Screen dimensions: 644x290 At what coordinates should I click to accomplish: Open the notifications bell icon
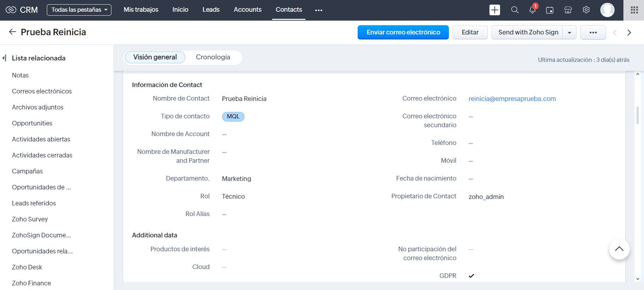[x=533, y=10]
